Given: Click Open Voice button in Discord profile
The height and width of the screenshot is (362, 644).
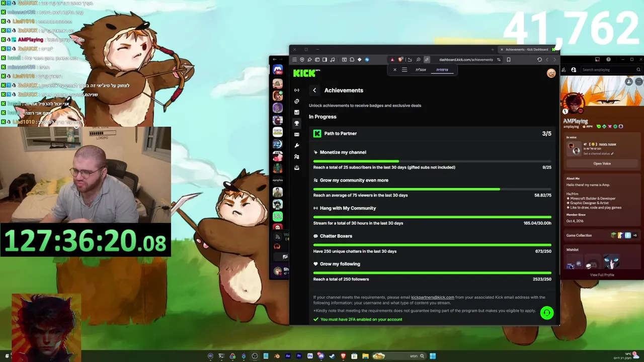Looking at the screenshot, I should [602, 163].
